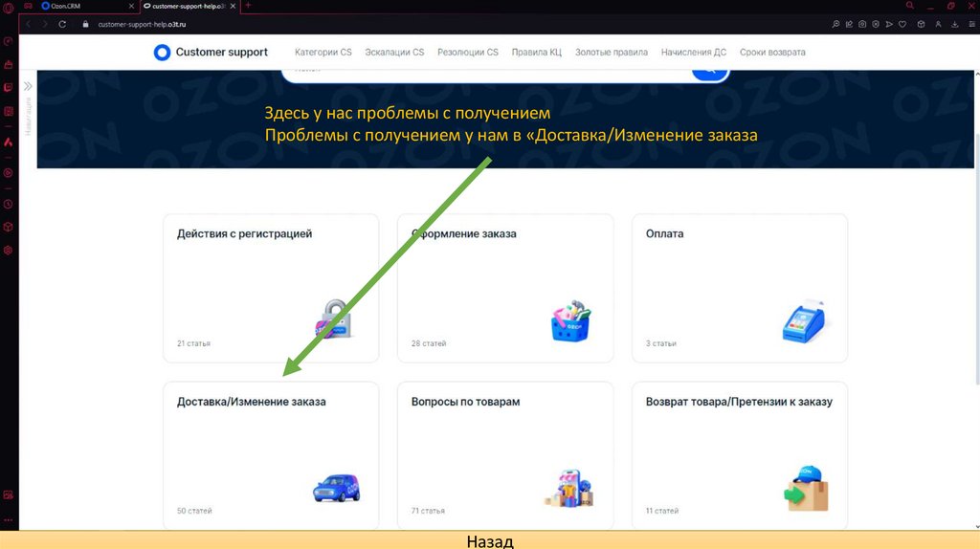Open Правила КЦ menu item
The width and height of the screenshot is (980, 549).
pos(536,53)
